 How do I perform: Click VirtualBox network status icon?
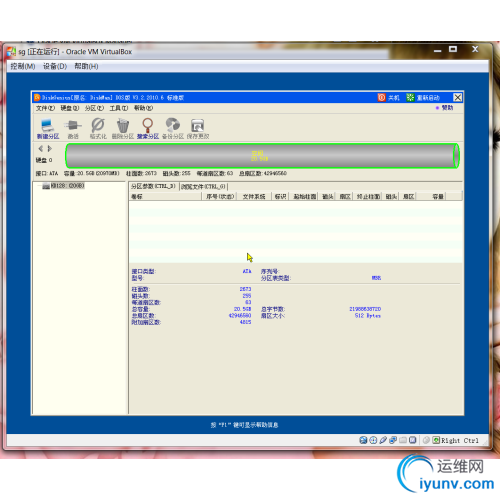tap(393, 440)
